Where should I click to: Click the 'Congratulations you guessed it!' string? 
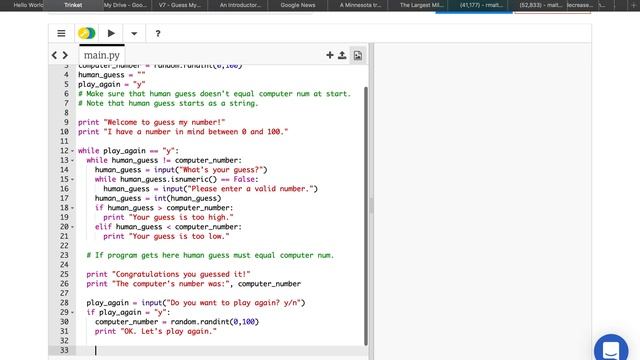click(x=181, y=274)
